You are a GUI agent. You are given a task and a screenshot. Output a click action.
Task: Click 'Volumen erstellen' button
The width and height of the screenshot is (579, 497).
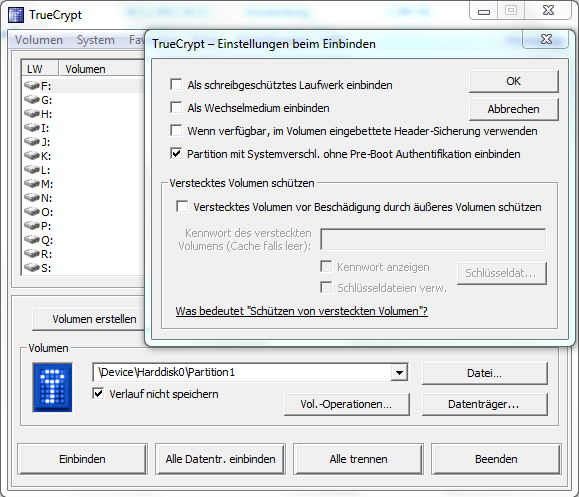pyautogui.click(x=89, y=319)
